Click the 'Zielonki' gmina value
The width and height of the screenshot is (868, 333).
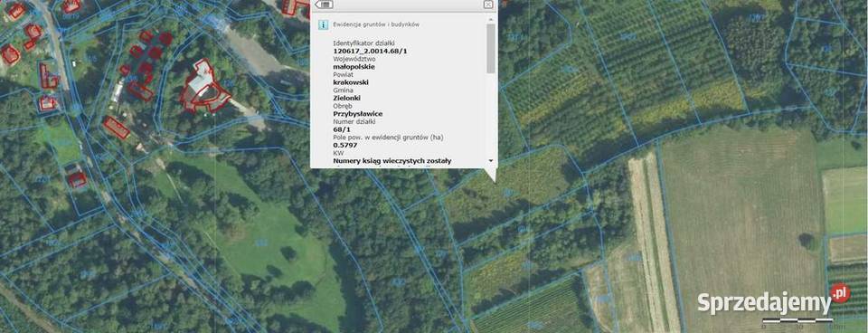pos(347,98)
